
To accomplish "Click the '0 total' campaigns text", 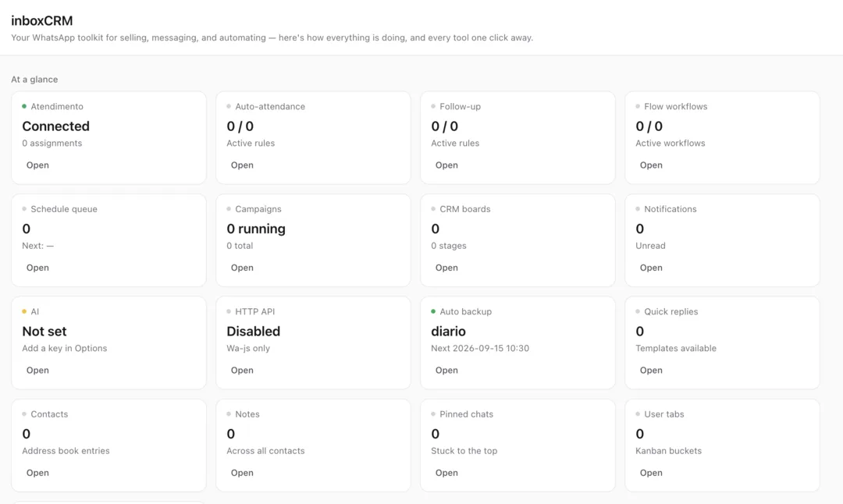I will [240, 246].
